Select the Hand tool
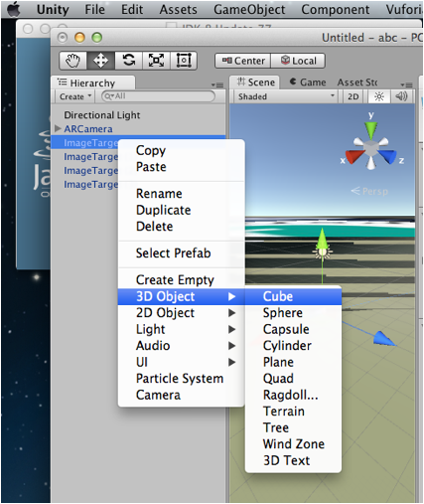 click(72, 61)
